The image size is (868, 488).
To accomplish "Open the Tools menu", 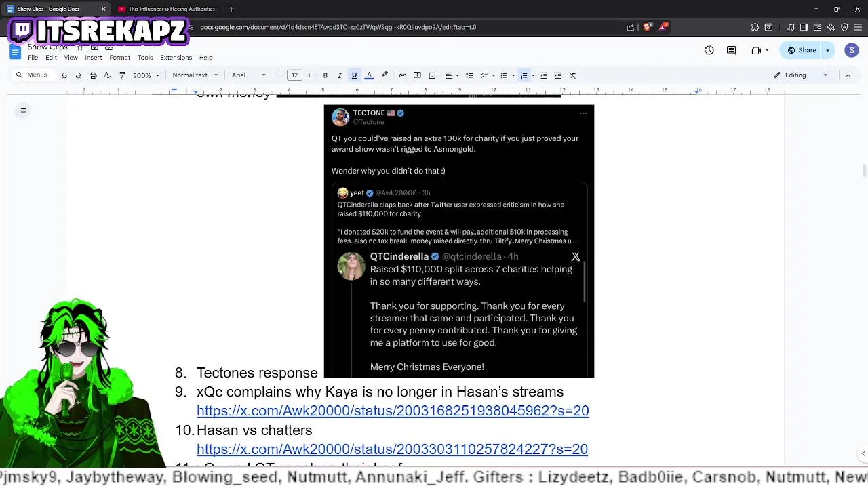I will (x=145, y=58).
